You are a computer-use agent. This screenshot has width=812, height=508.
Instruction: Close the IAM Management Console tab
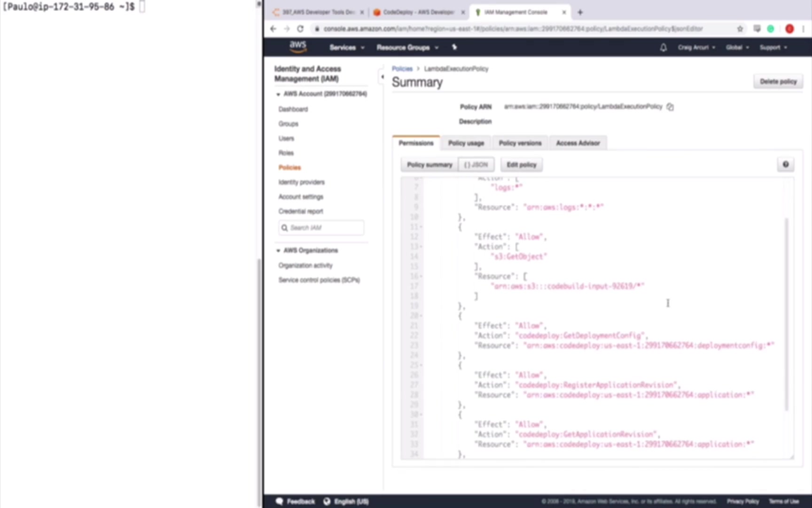pos(564,12)
